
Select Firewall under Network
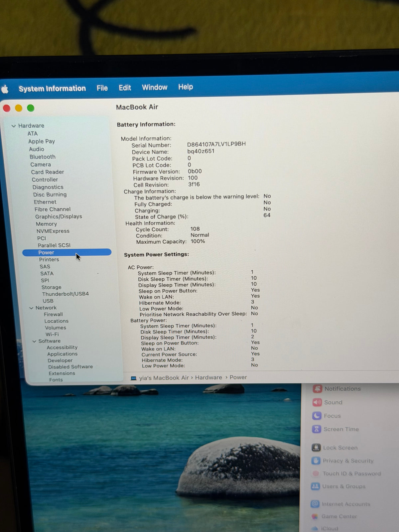click(x=53, y=314)
